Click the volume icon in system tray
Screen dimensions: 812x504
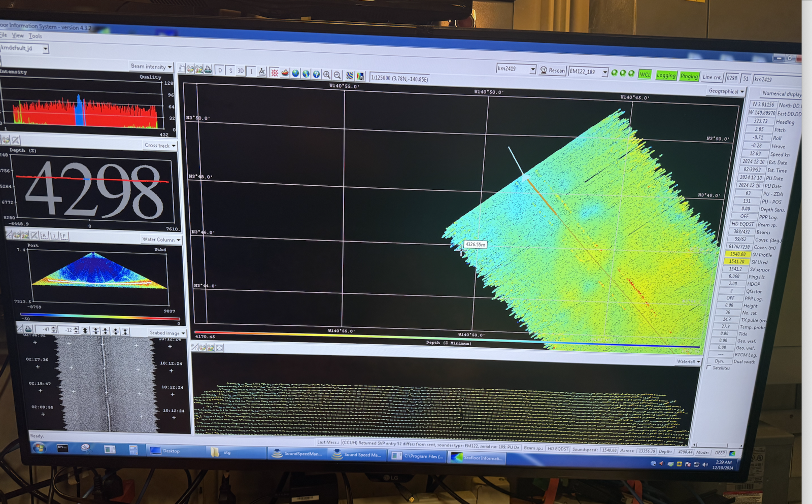pyautogui.click(x=705, y=464)
